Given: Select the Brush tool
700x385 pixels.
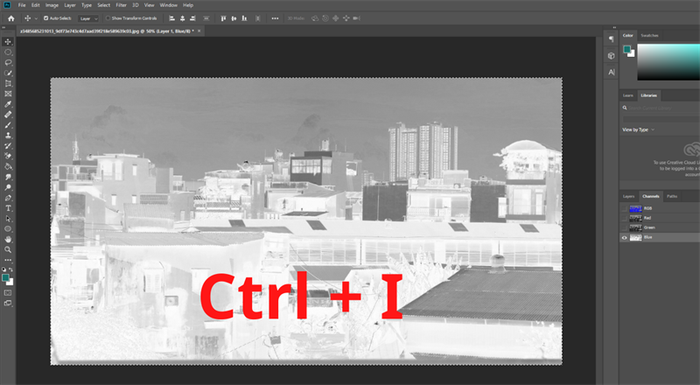Looking at the screenshot, I should pos(8,125).
